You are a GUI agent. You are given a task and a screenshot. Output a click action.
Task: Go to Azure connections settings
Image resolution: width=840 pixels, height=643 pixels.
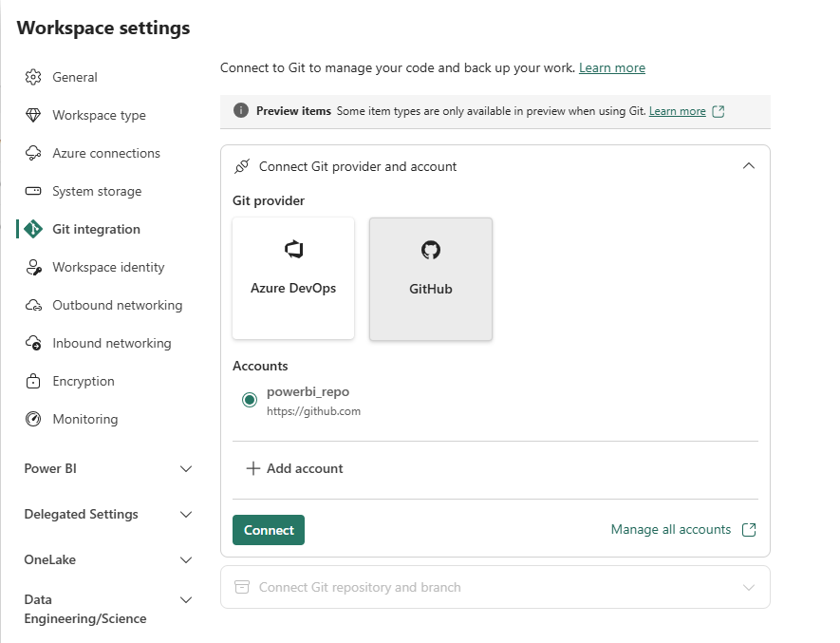point(106,153)
